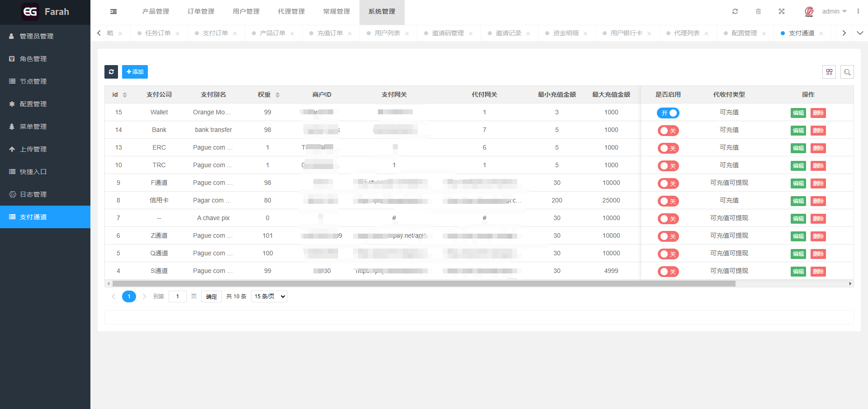868x409 pixels.
Task: Open the column filter grid icon
Action: coord(829,72)
